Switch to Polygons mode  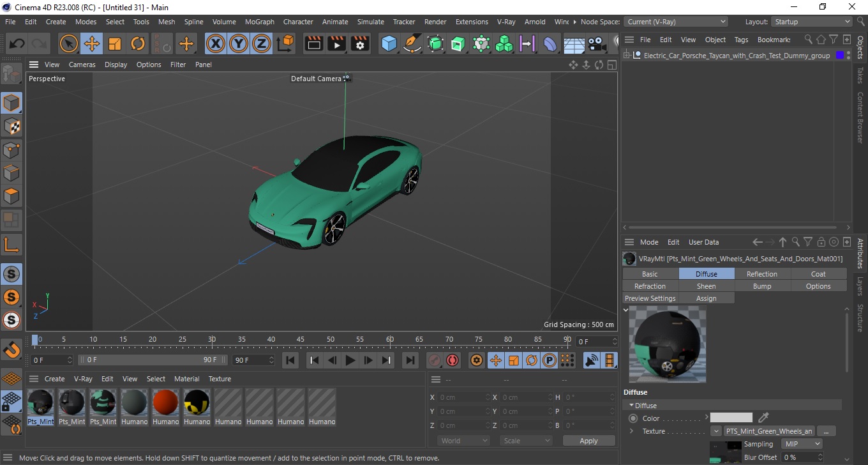[x=11, y=195]
